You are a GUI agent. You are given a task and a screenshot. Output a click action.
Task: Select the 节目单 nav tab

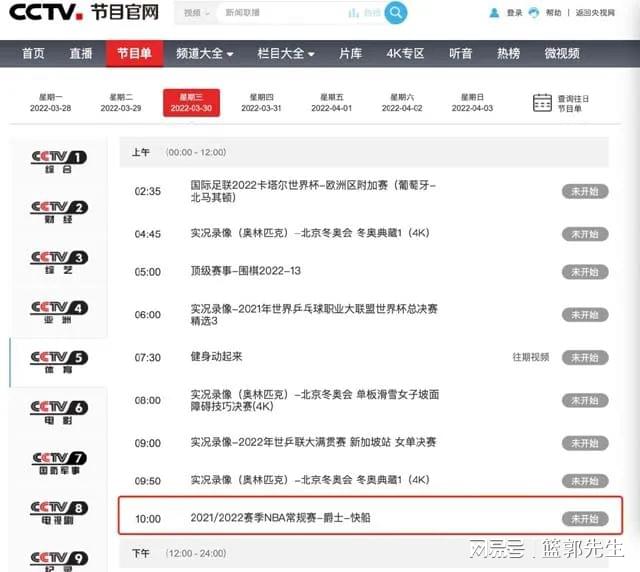135,53
